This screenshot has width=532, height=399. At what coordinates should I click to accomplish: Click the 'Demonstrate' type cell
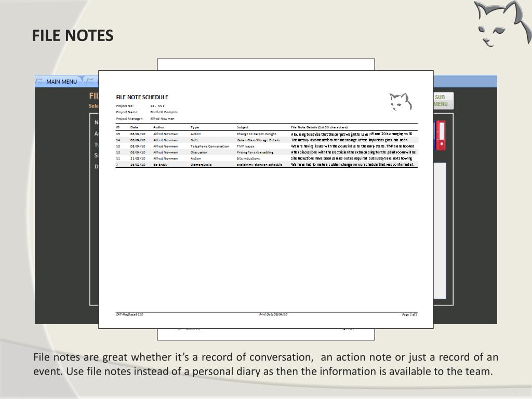201,165
